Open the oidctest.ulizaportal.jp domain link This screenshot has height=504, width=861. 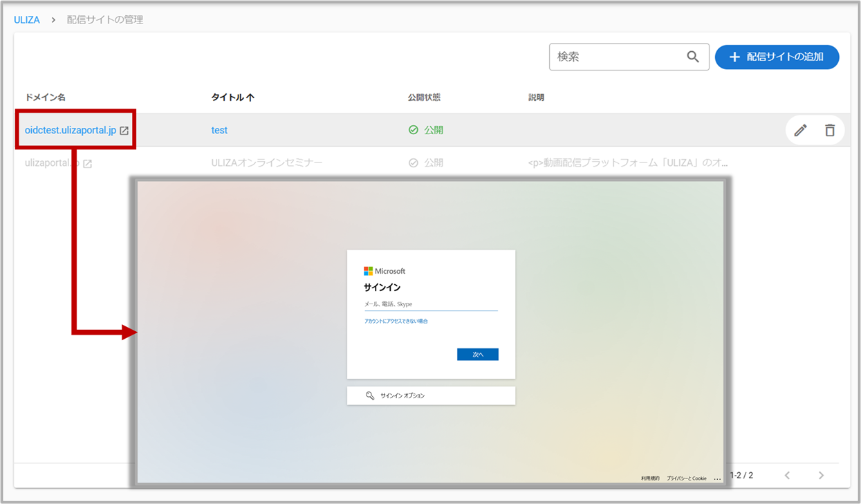pos(71,130)
